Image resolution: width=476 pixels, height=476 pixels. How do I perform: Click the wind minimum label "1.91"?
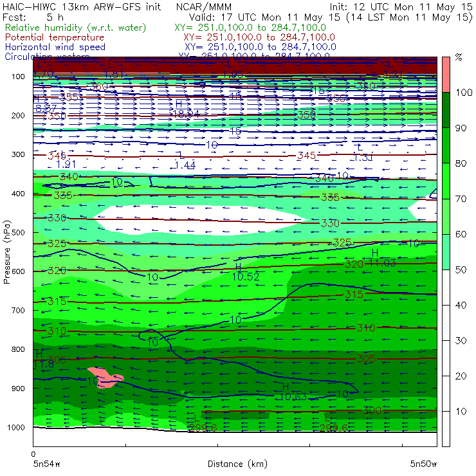(x=66, y=164)
